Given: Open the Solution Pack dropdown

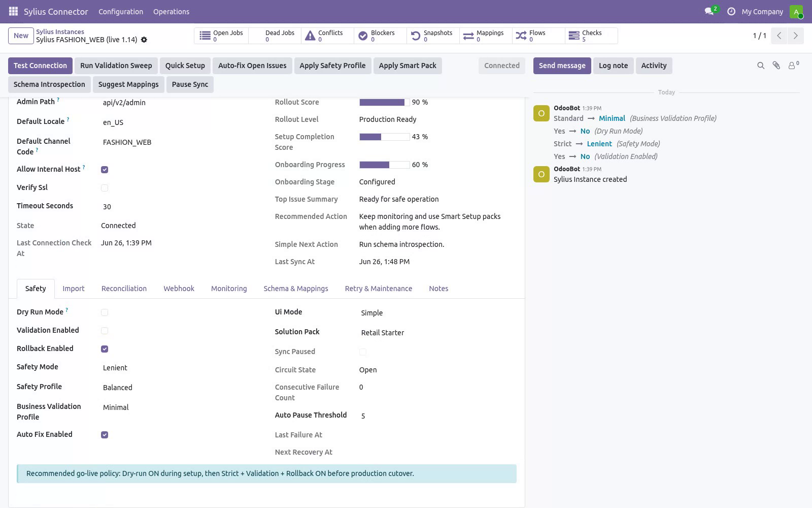Looking at the screenshot, I should (438, 333).
